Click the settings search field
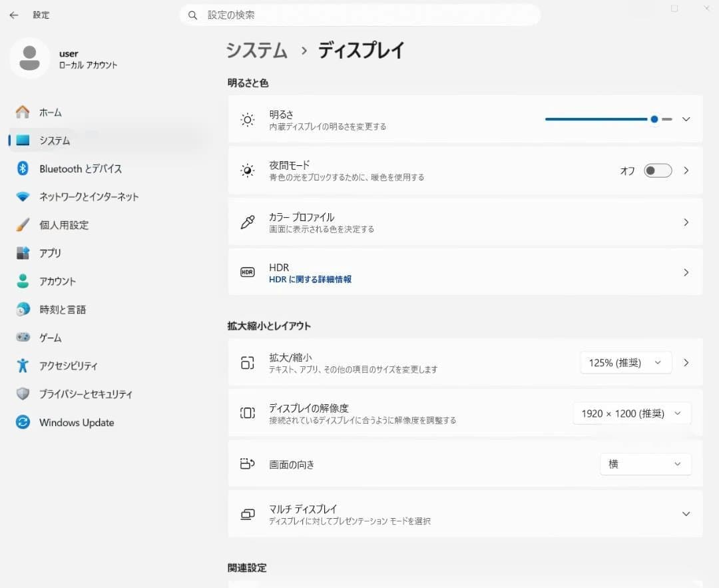The image size is (719, 588). [359, 15]
